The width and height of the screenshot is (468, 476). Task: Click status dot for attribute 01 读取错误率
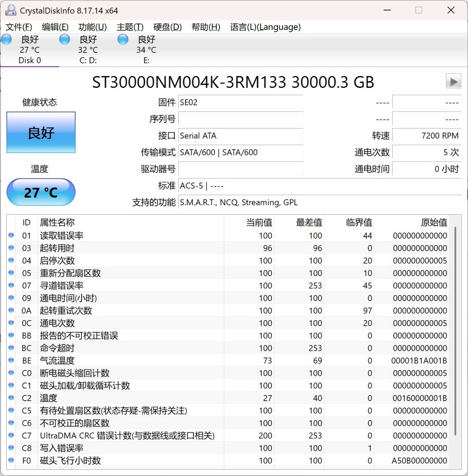click(x=11, y=235)
